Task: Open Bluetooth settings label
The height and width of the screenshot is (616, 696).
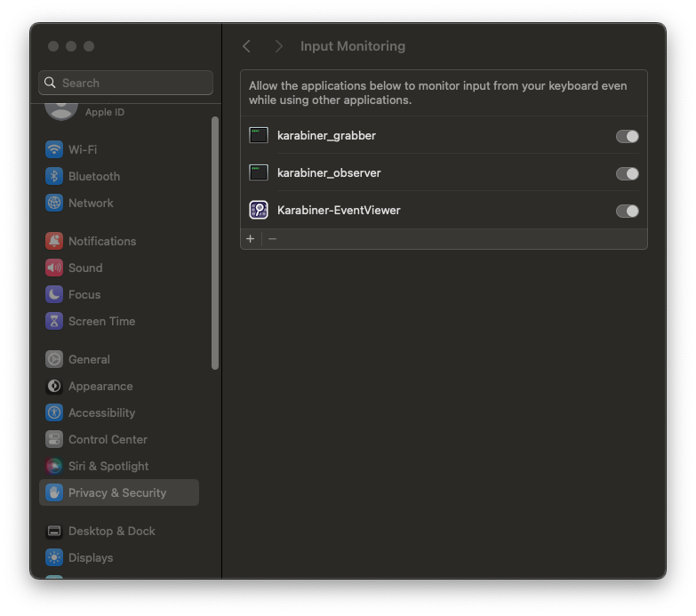Action: [x=94, y=176]
